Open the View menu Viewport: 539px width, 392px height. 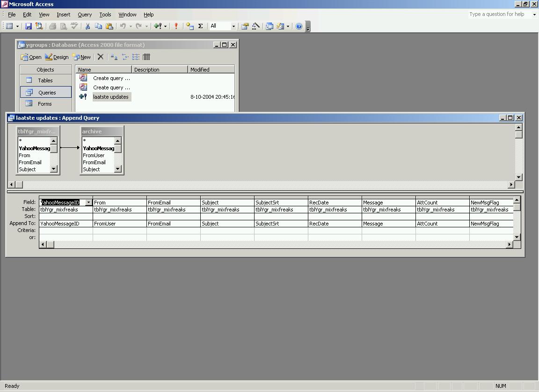(x=44, y=15)
